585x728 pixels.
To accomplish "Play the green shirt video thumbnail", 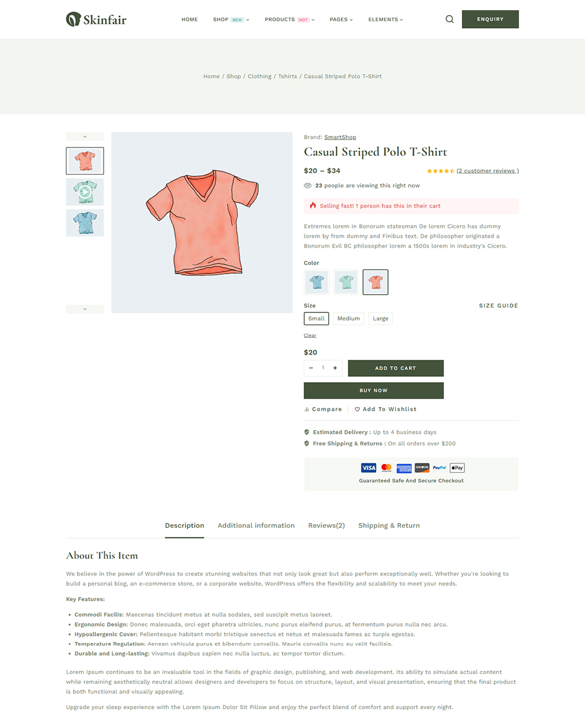I will tap(85, 192).
